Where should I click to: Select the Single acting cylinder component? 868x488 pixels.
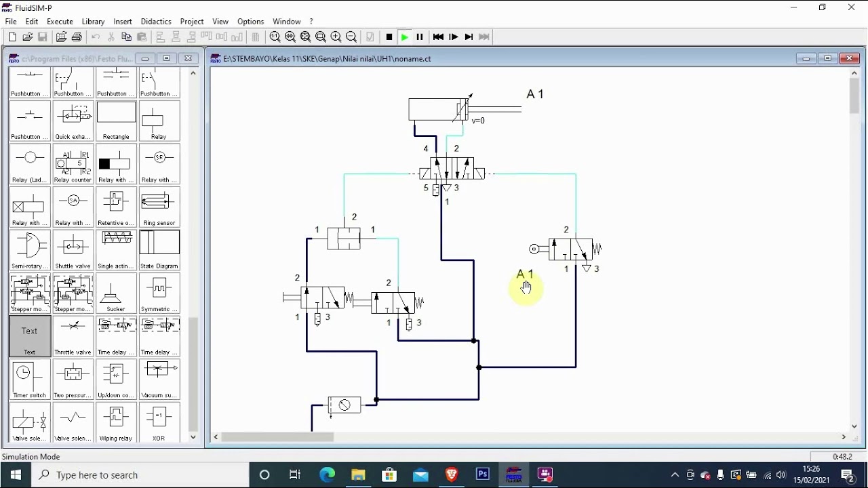pyautogui.click(x=116, y=250)
